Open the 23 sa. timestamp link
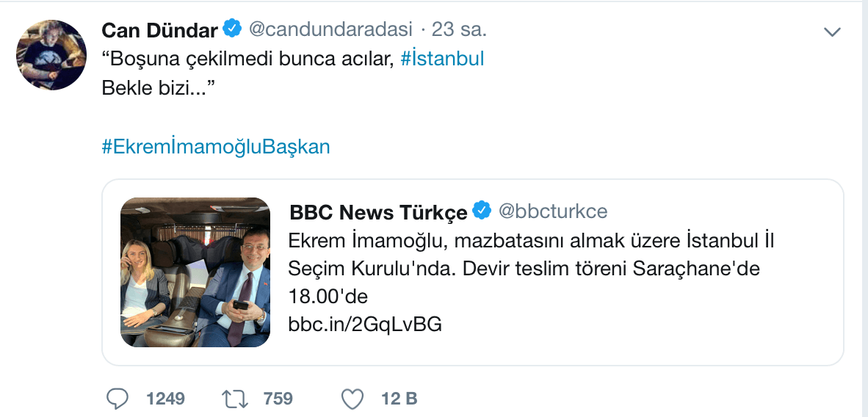The image size is (868, 417). tap(460, 29)
